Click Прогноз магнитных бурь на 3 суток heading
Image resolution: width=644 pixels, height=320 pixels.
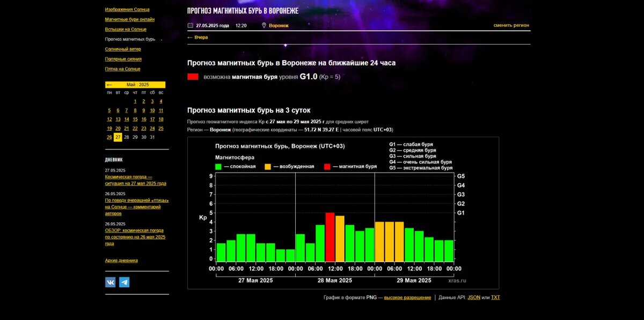pos(249,110)
